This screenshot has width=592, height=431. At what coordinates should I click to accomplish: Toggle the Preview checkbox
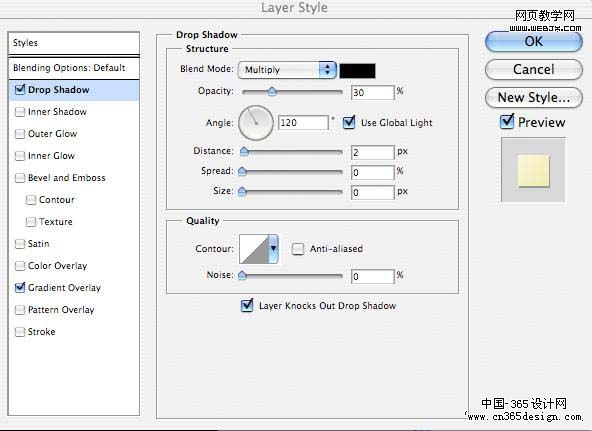507,122
